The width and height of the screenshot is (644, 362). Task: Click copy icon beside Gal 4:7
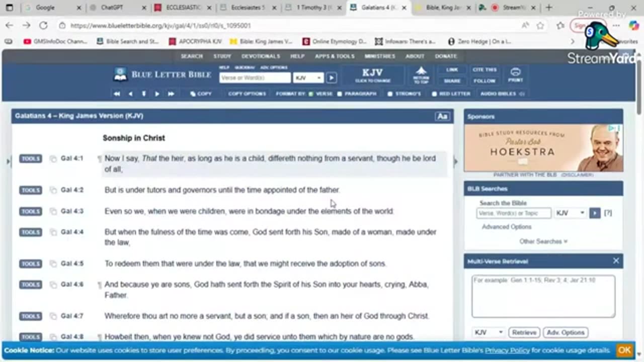53,316
